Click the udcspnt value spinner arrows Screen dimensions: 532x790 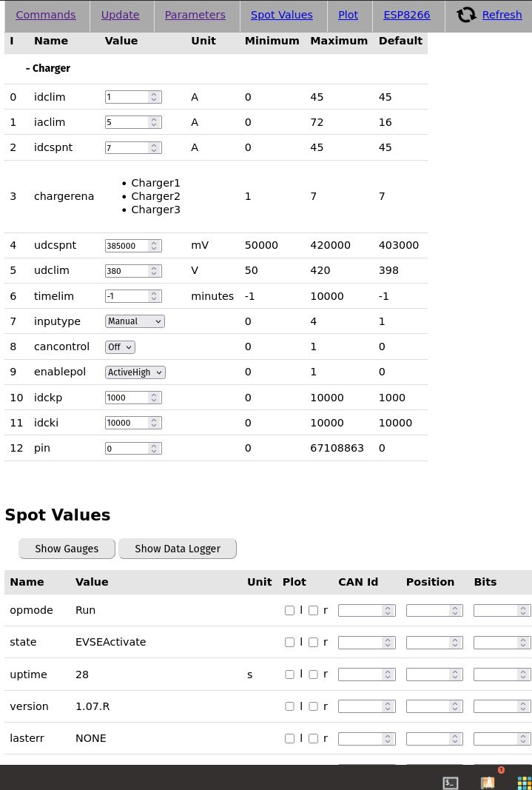[x=154, y=246]
